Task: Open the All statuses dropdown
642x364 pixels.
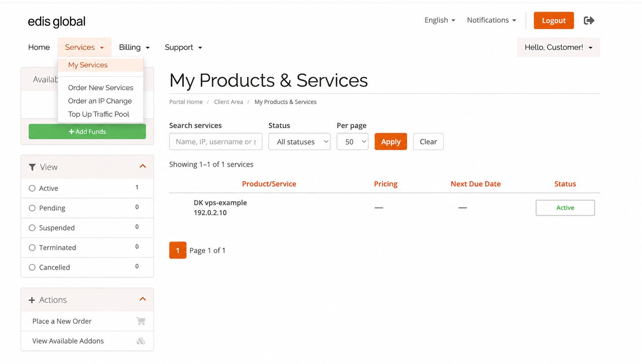Action: [299, 142]
